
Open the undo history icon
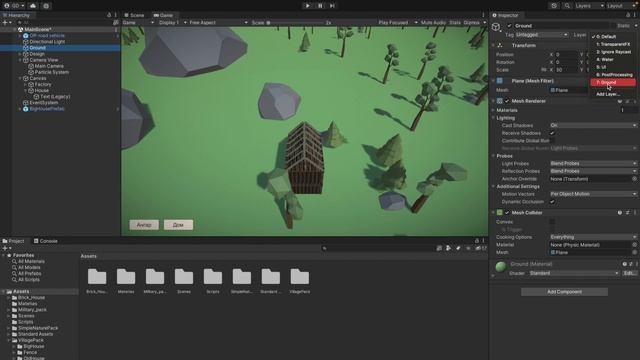(554, 6)
